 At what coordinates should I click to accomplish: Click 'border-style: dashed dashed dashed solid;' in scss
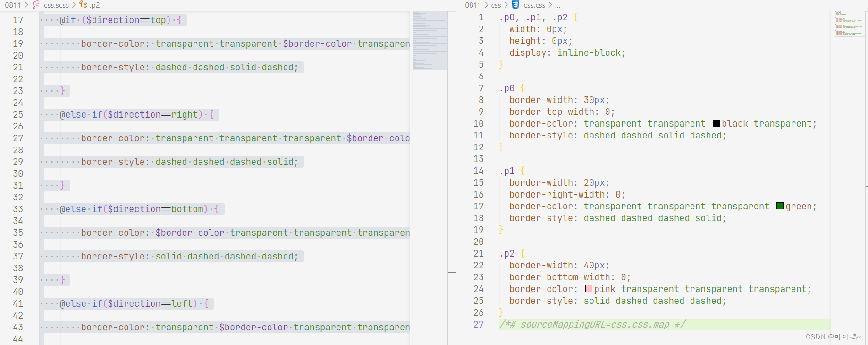pyautogui.click(x=190, y=162)
